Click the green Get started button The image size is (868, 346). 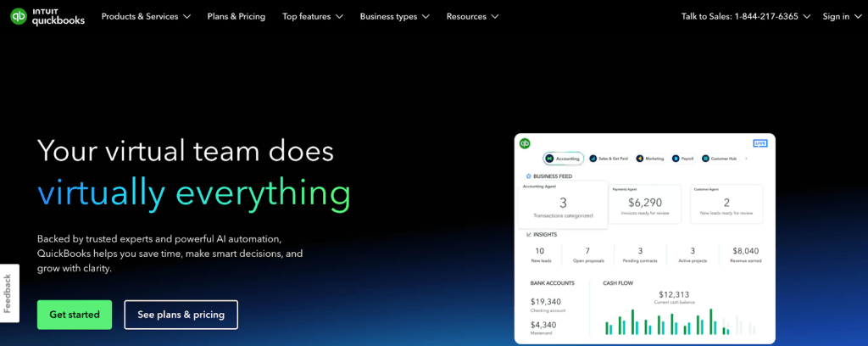click(75, 315)
